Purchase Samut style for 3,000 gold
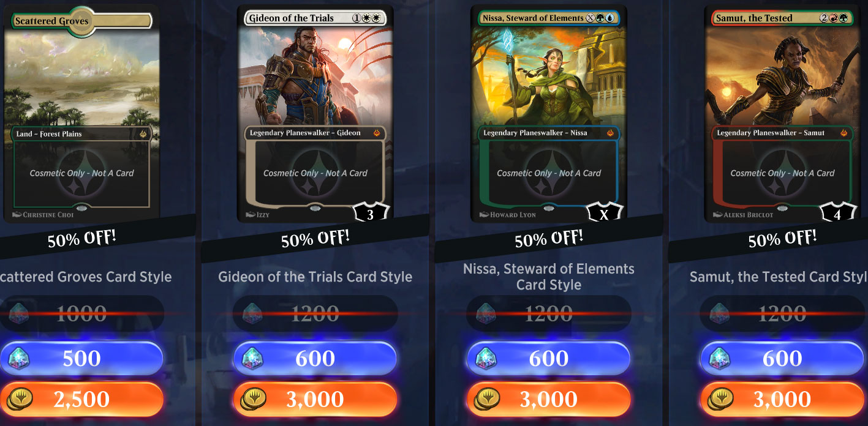The height and width of the screenshot is (426, 868). click(x=782, y=399)
